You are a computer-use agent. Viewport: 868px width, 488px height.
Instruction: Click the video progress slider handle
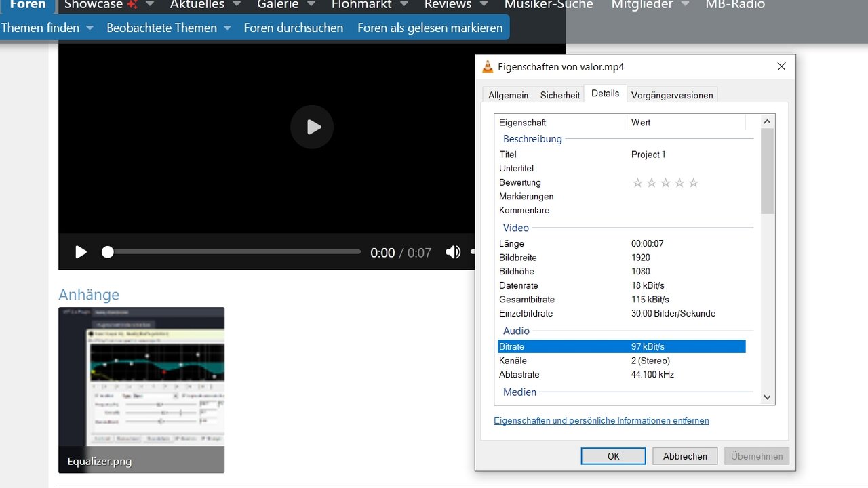click(107, 252)
